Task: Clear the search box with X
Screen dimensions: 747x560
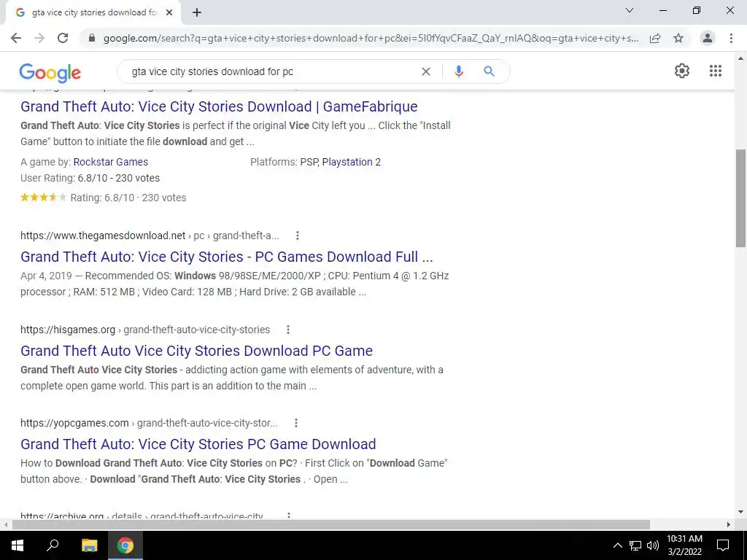Action: pyautogui.click(x=426, y=71)
